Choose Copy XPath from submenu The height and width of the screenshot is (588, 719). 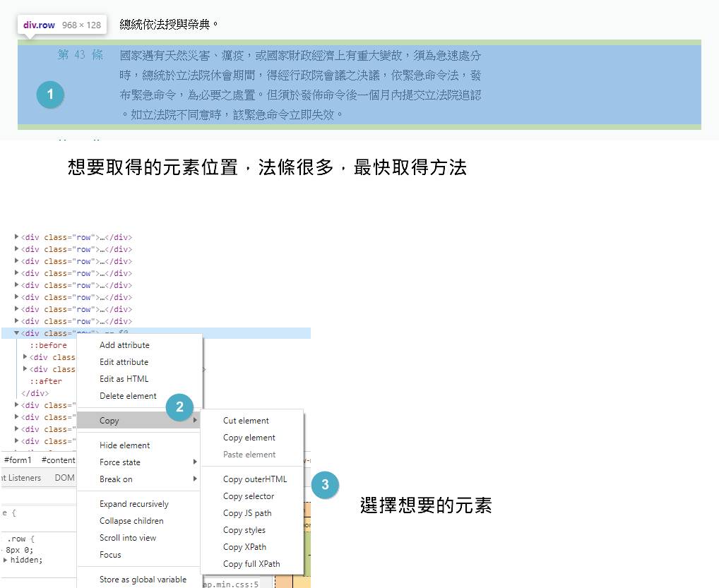244,547
